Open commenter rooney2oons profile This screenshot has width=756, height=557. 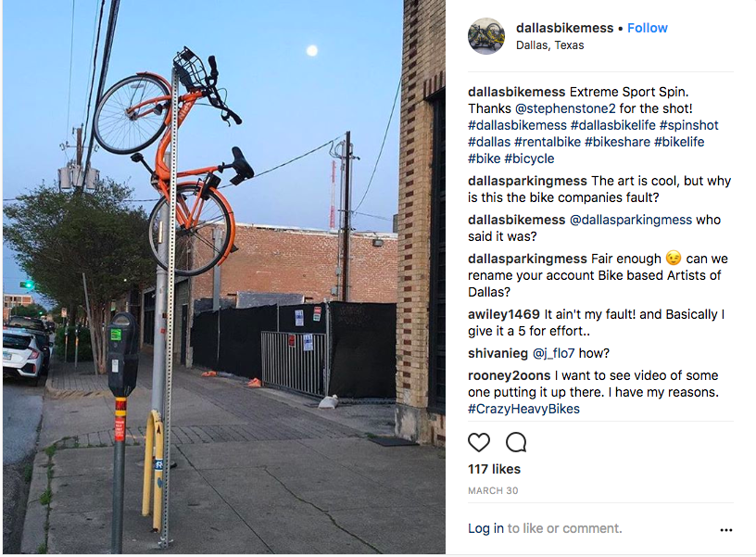(510, 375)
